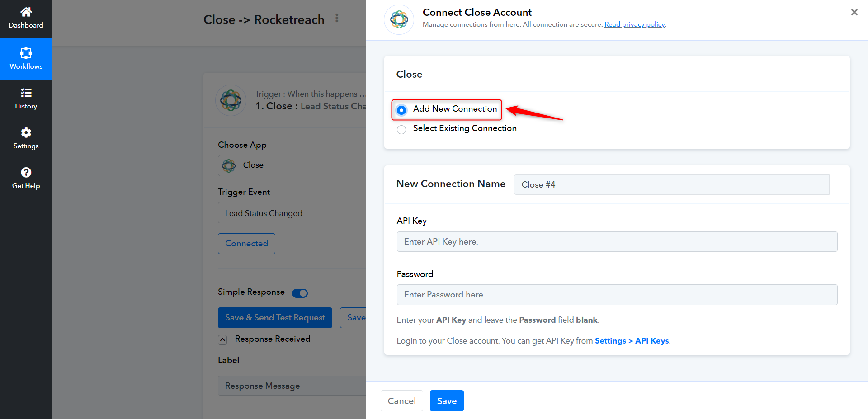This screenshot has height=419, width=868.
Task: Click into the API Key field
Action: point(617,242)
